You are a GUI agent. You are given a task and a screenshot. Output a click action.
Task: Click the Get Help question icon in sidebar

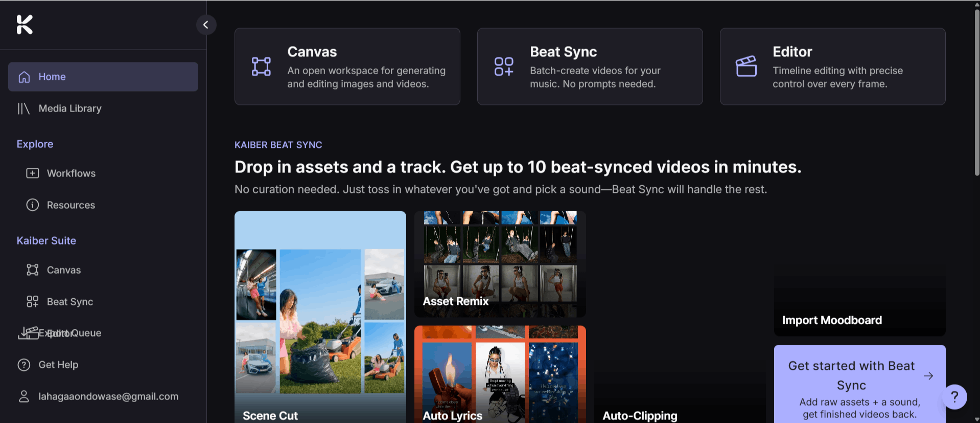coord(24,365)
